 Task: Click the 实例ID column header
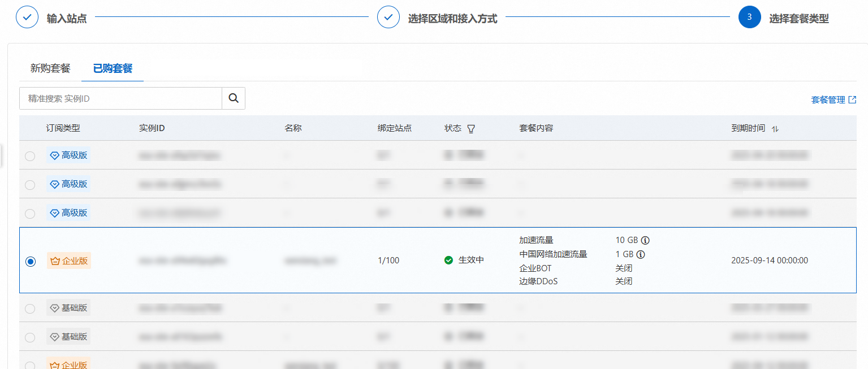[152, 128]
